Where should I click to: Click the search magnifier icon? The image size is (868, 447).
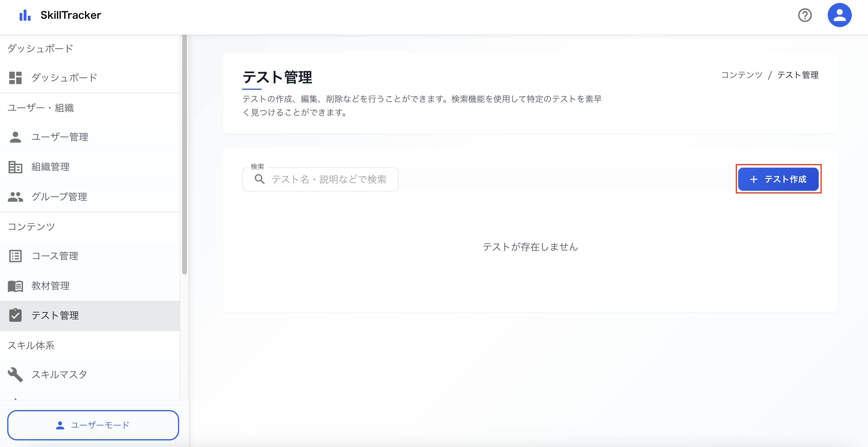259,179
